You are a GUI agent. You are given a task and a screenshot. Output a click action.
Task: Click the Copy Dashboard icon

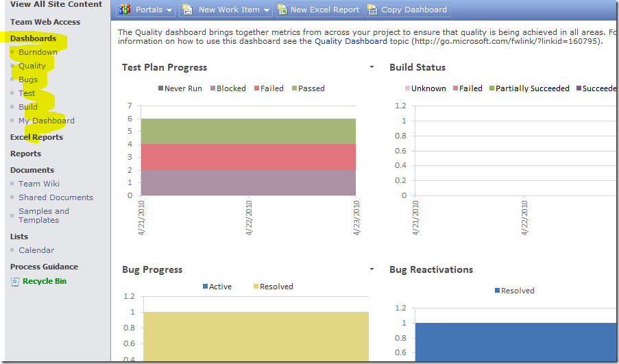click(372, 10)
